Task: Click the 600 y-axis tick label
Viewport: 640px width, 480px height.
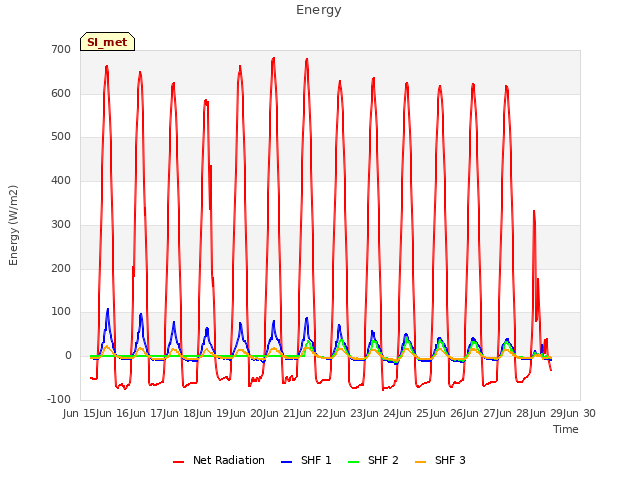Action: click(x=61, y=93)
